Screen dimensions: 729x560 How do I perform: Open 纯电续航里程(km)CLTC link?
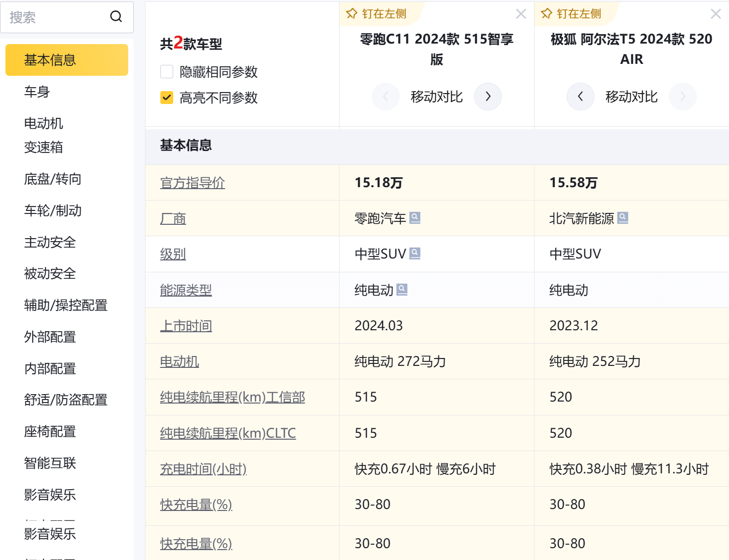point(228,433)
